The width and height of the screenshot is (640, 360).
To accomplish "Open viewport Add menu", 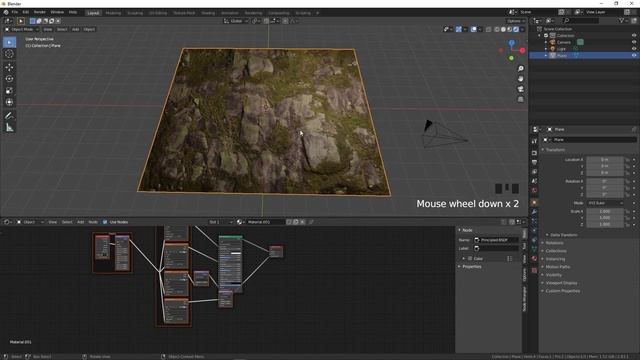I will [x=76, y=29].
